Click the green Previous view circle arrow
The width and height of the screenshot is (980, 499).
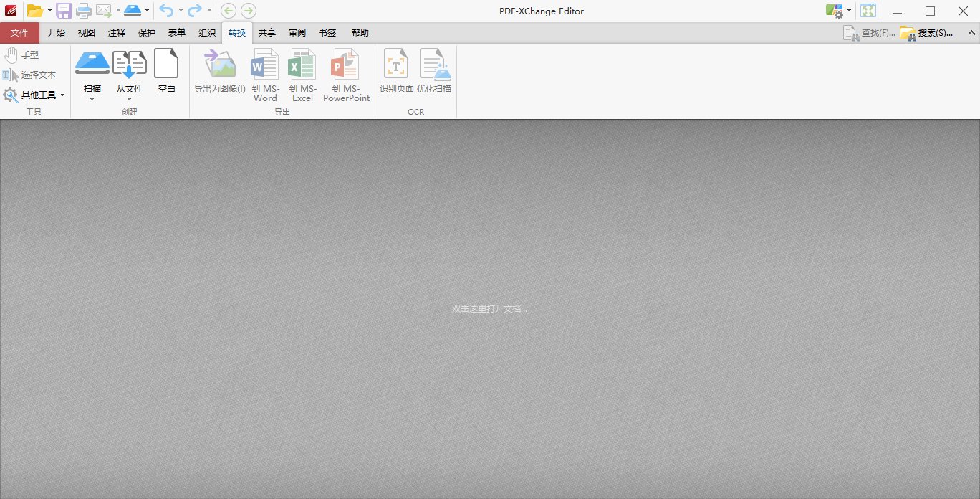coord(229,11)
